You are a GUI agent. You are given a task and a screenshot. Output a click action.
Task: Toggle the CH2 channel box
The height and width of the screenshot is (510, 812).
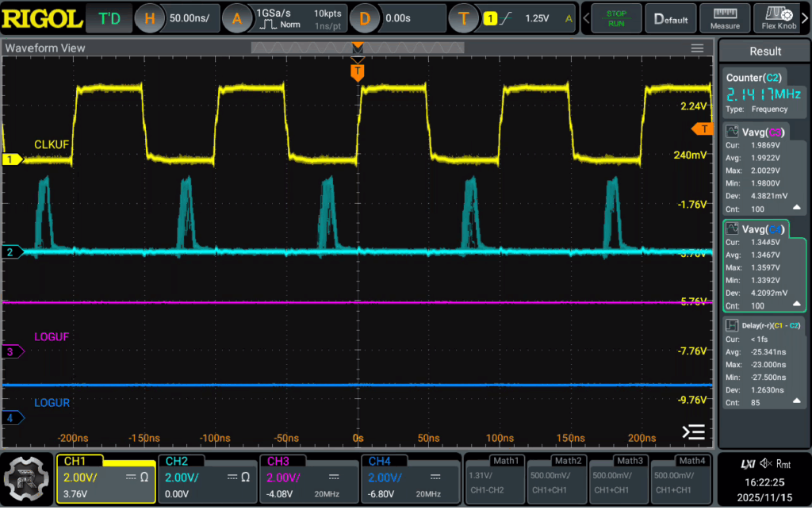click(x=208, y=479)
